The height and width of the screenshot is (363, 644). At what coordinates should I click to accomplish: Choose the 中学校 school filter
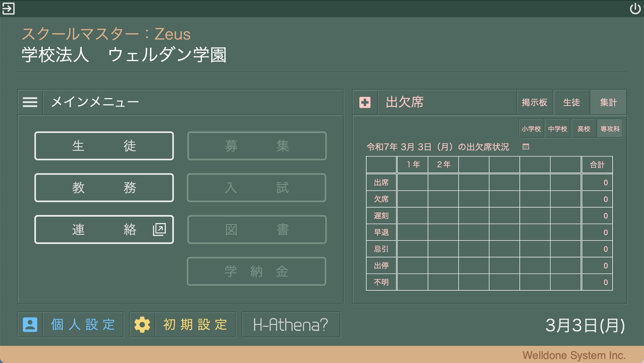557,129
